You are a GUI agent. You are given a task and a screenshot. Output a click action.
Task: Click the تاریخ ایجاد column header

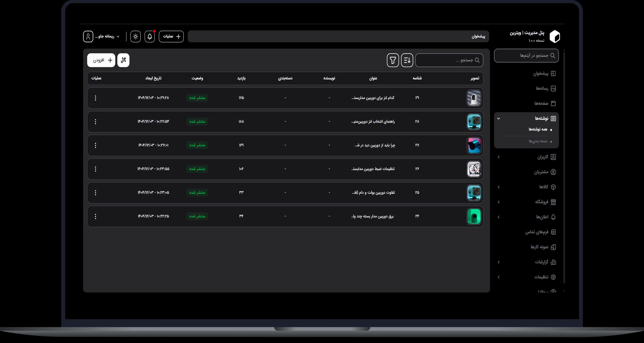(x=153, y=78)
